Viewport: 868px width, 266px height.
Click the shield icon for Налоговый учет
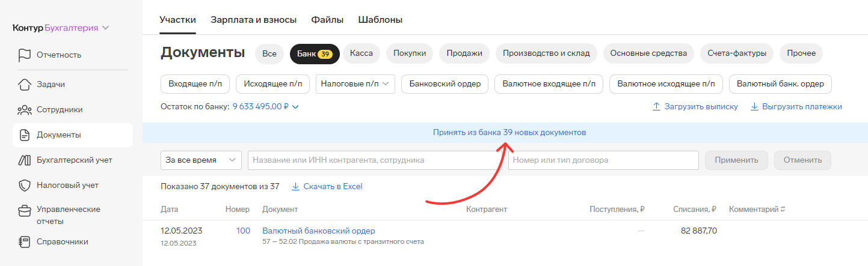24,186
